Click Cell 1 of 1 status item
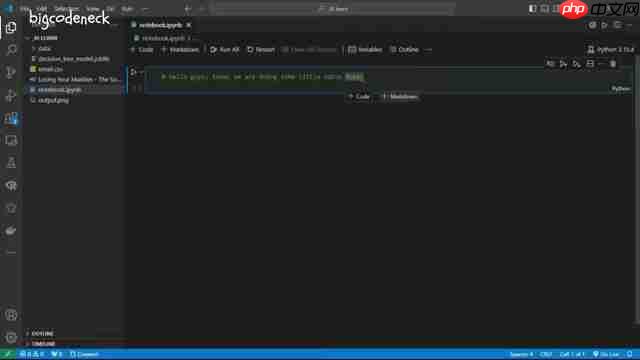 572,354
